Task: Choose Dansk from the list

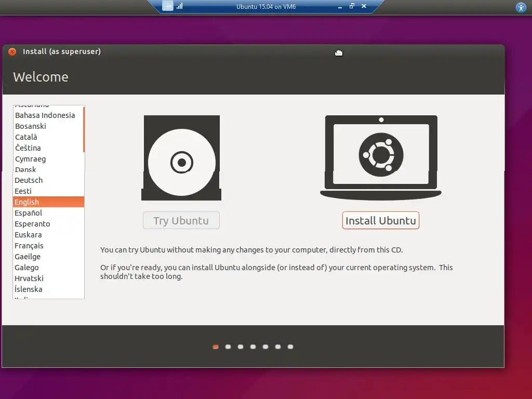Action: [x=48, y=169]
